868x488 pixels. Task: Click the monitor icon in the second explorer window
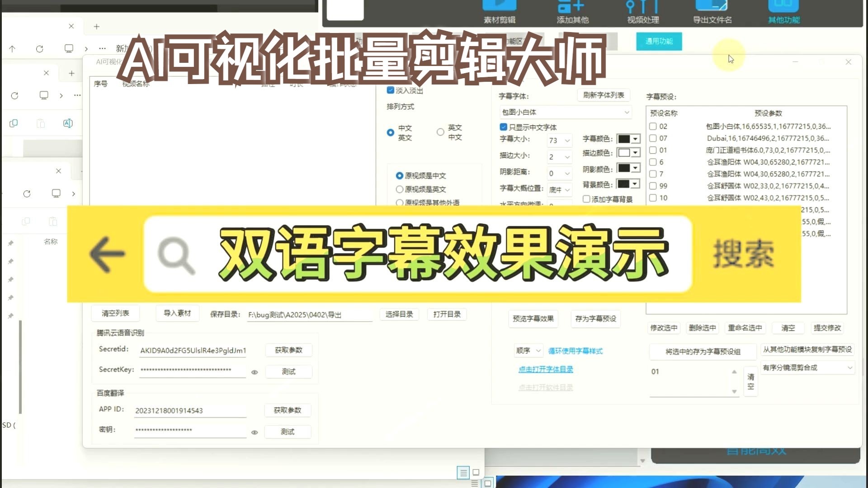point(44,95)
